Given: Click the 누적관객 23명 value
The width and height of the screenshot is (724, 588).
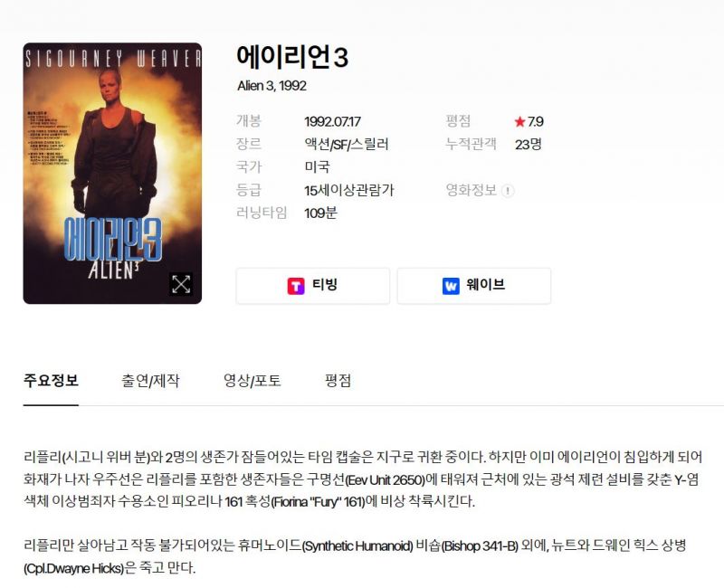Looking at the screenshot, I should click(529, 145).
